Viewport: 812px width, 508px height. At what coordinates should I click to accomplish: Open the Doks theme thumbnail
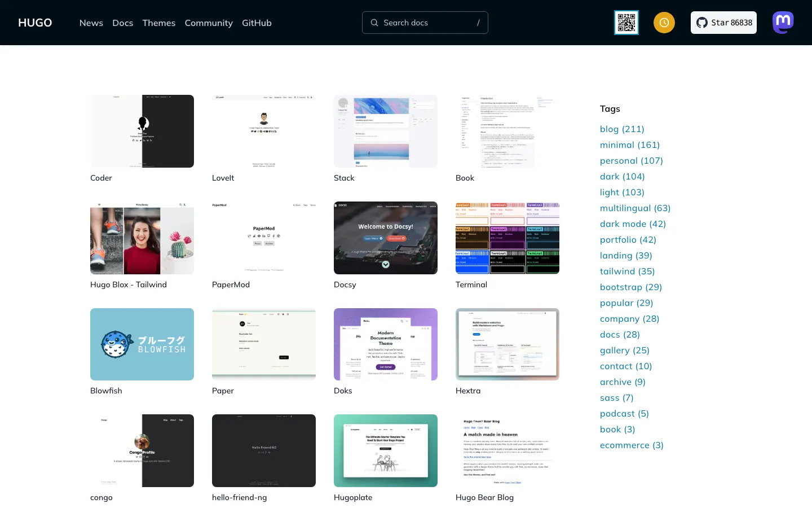tap(386, 344)
